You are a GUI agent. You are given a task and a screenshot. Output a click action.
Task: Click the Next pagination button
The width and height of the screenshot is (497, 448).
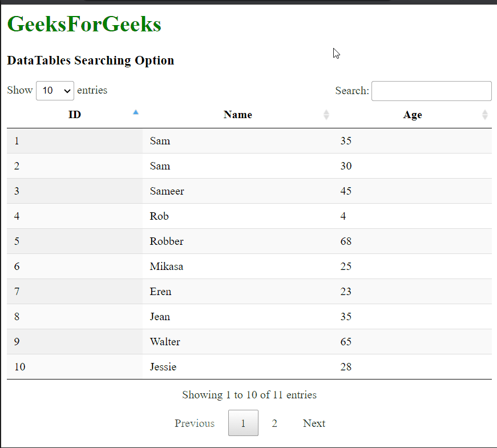pyautogui.click(x=314, y=423)
